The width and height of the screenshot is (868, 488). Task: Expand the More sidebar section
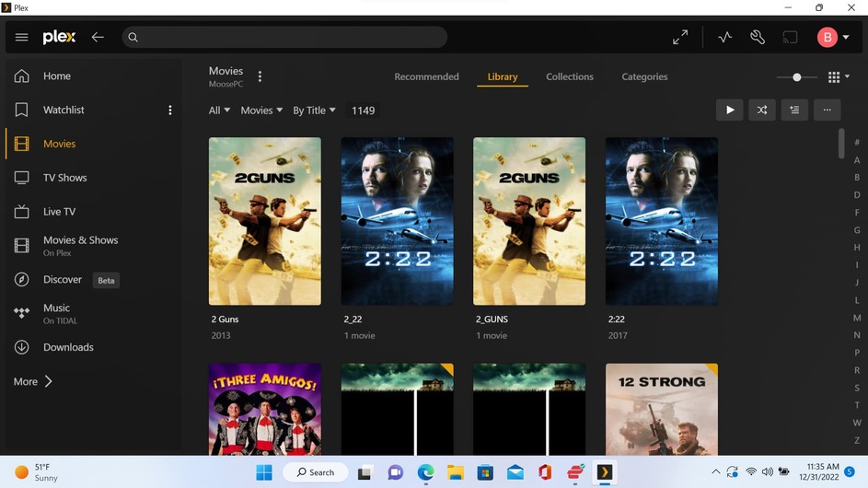pyautogui.click(x=32, y=381)
